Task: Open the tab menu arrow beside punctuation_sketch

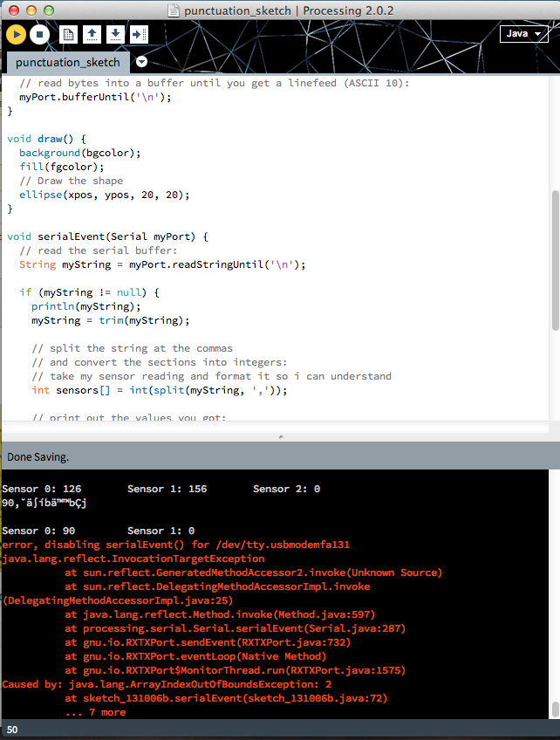Action: click(x=142, y=62)
